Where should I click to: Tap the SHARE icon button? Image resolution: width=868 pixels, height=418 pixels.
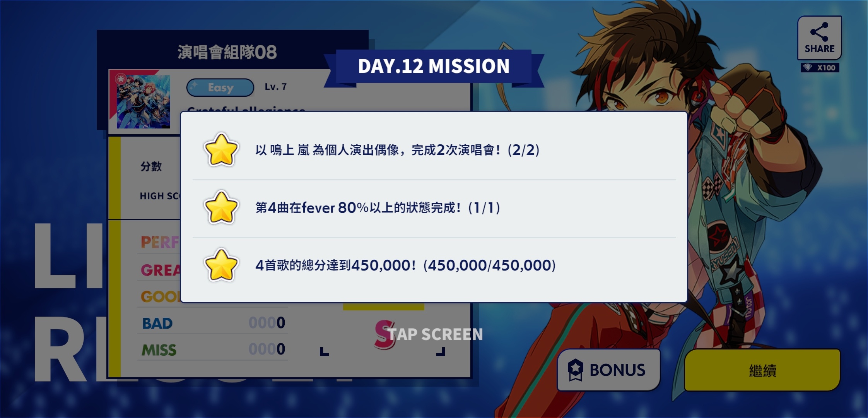819,38
